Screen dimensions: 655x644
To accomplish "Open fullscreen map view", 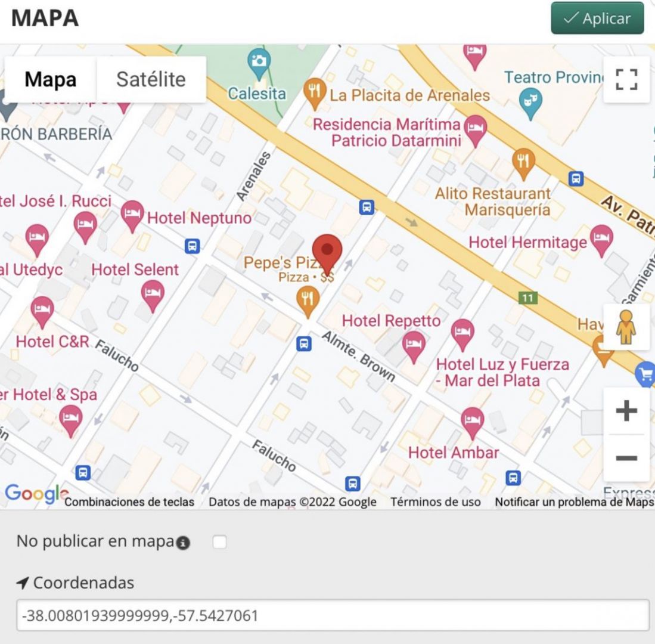I will (x=626, y=79).
